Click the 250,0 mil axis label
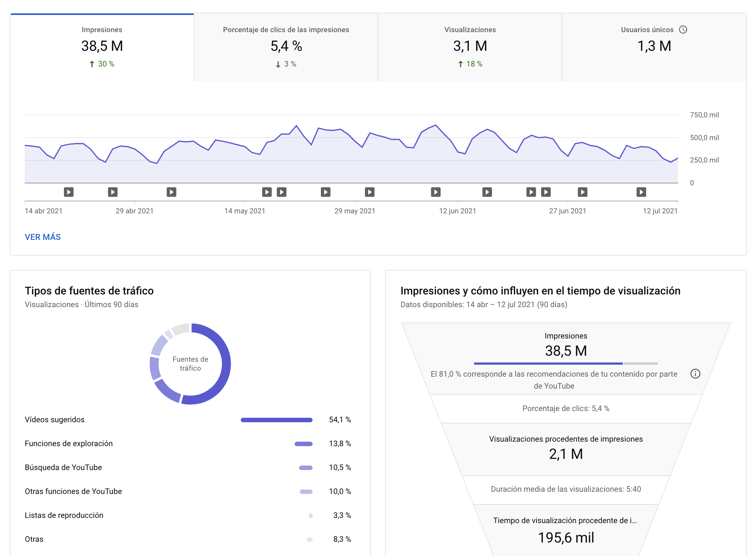Image resolution: width=756 pixels, height=556 pixels. (x=704, y=160)
